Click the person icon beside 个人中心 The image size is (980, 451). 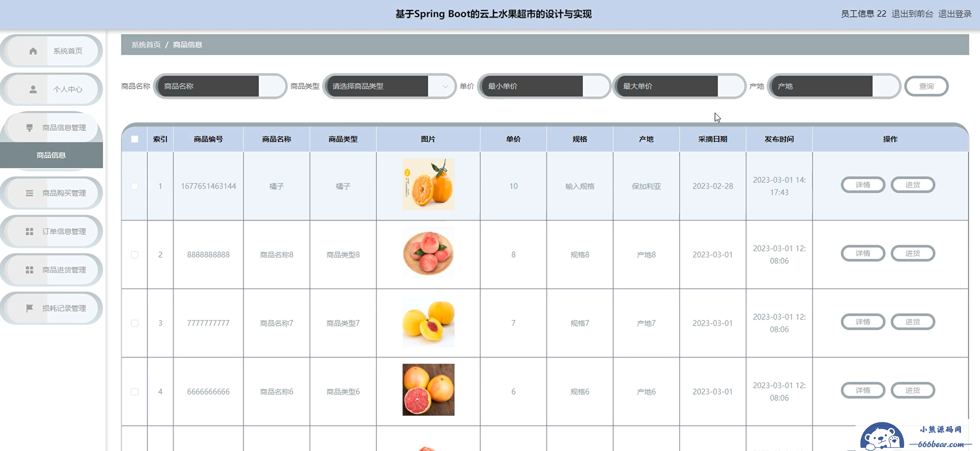click(x=33, y=89)
